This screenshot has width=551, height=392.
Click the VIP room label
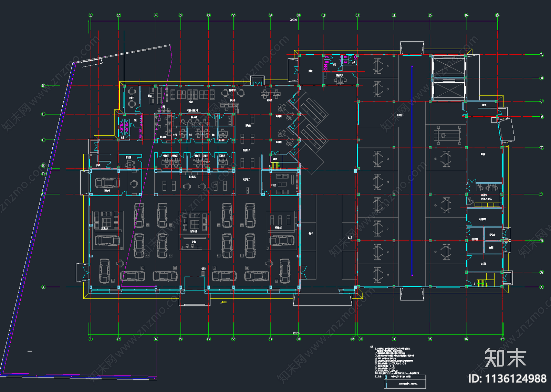click(273, 185)
